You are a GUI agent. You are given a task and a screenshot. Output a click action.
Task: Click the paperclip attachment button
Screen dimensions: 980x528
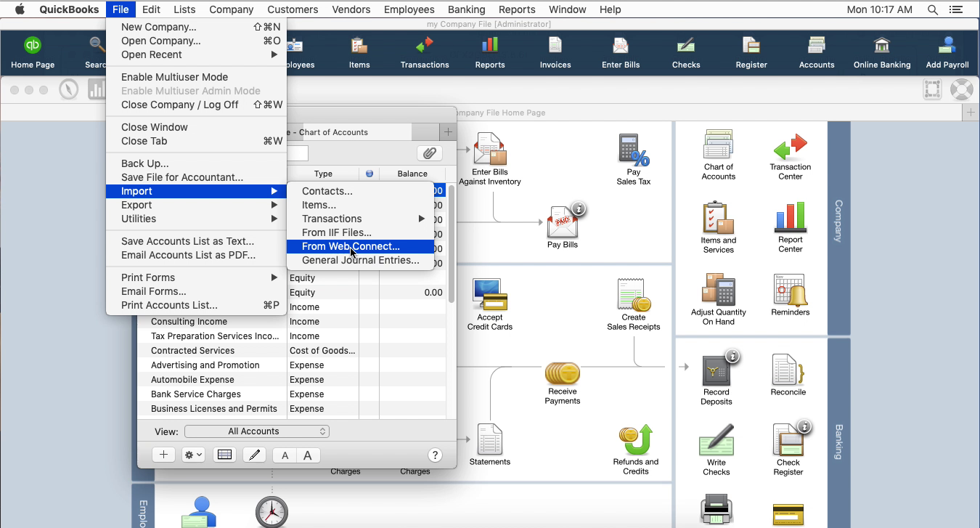pyautogui.click(x=430, y=153)
